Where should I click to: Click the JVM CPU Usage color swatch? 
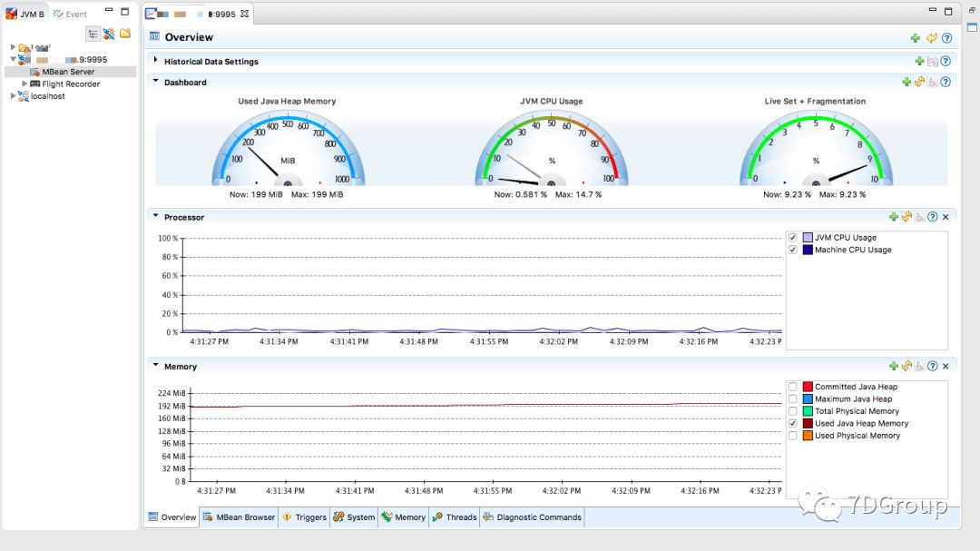point(808,238)
